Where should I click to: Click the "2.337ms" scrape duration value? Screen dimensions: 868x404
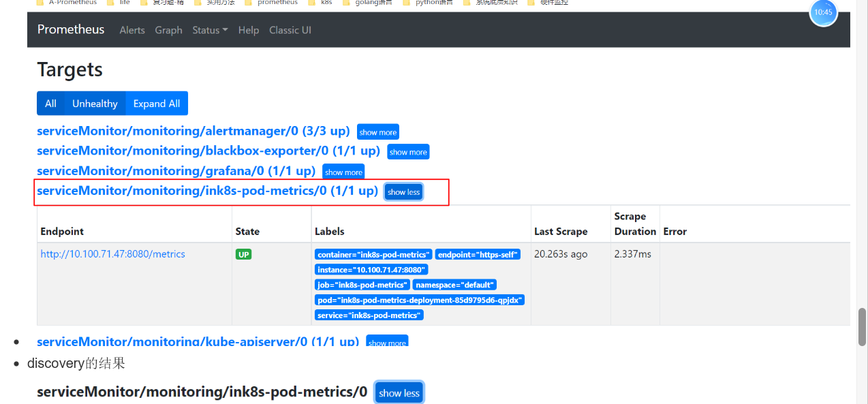632,254
